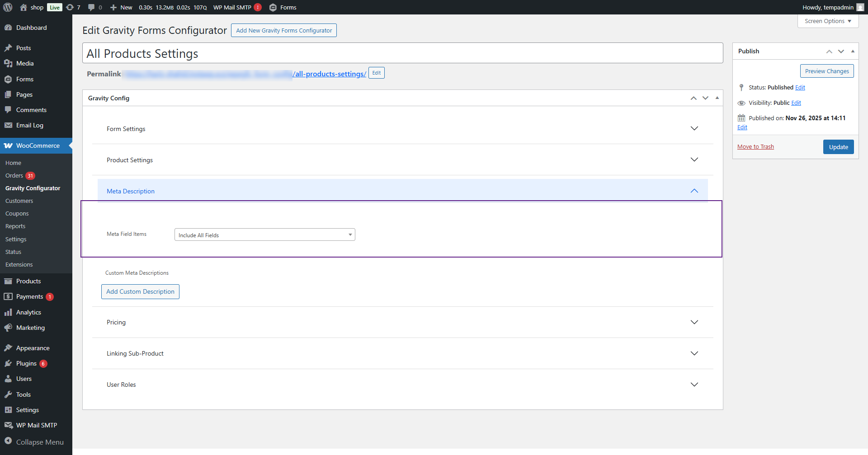
Task: Open the updates icon showing 7
Action: (70, 7)
